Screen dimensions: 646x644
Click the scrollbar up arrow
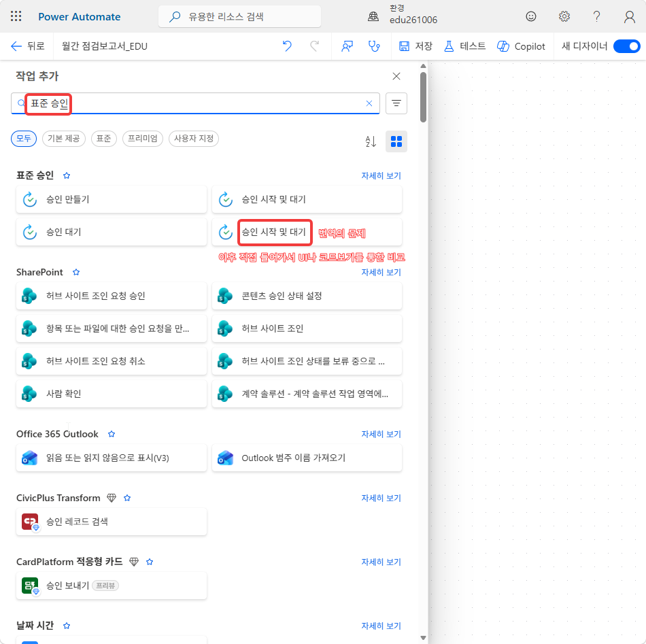423,66
